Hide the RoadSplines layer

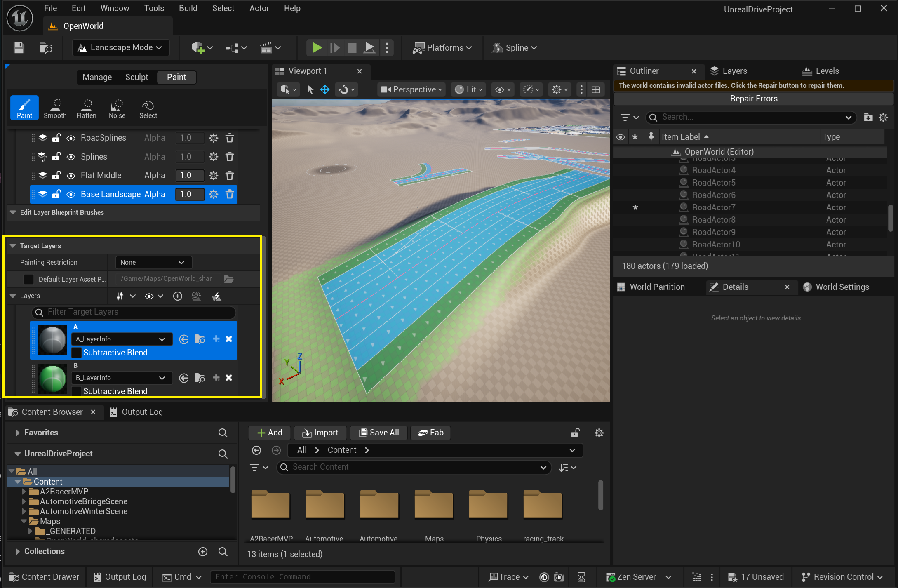pyautogui.click(x=71, y=138)
